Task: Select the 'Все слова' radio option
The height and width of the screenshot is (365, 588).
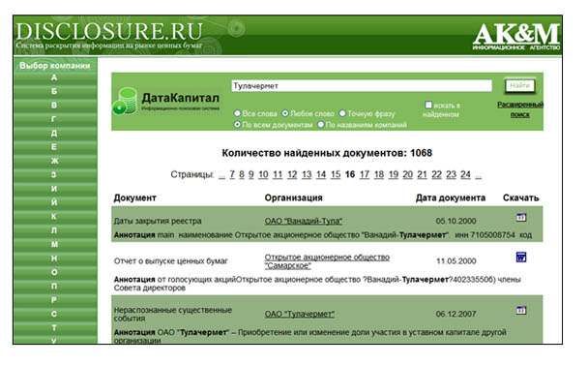Action: (x=237, y=113)
